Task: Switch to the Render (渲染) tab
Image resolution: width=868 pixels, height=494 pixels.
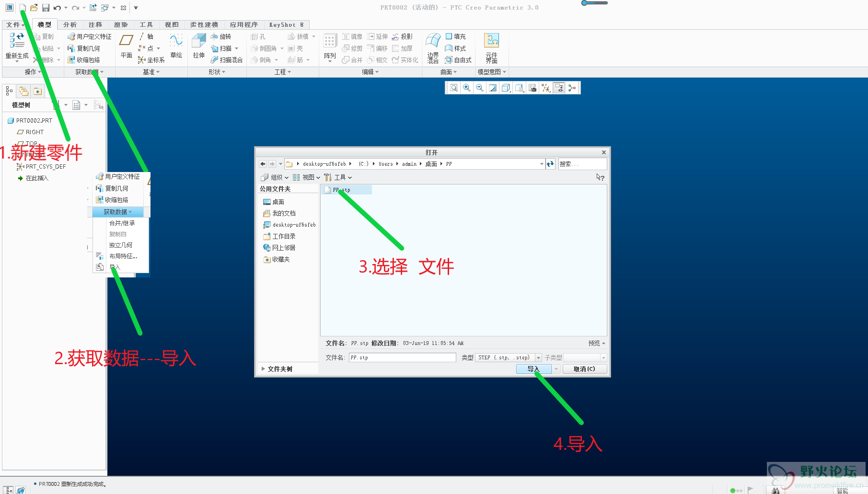Action: coord(121,24)
